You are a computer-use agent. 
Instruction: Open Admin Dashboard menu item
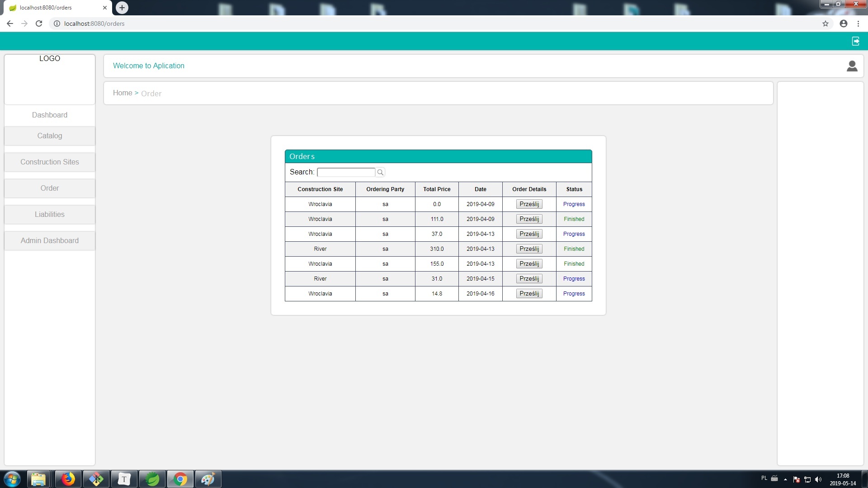pyautogui.click(x=50, y=241)
